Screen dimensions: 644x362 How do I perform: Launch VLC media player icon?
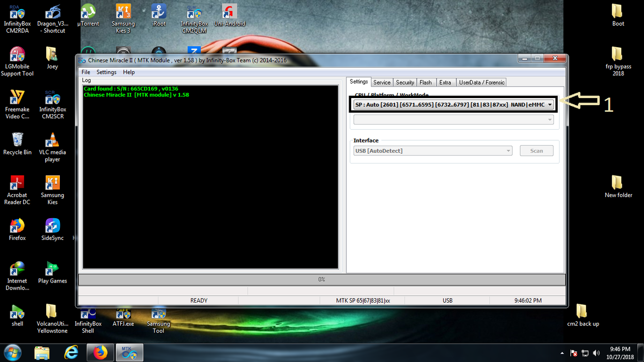tap(52, 147)
